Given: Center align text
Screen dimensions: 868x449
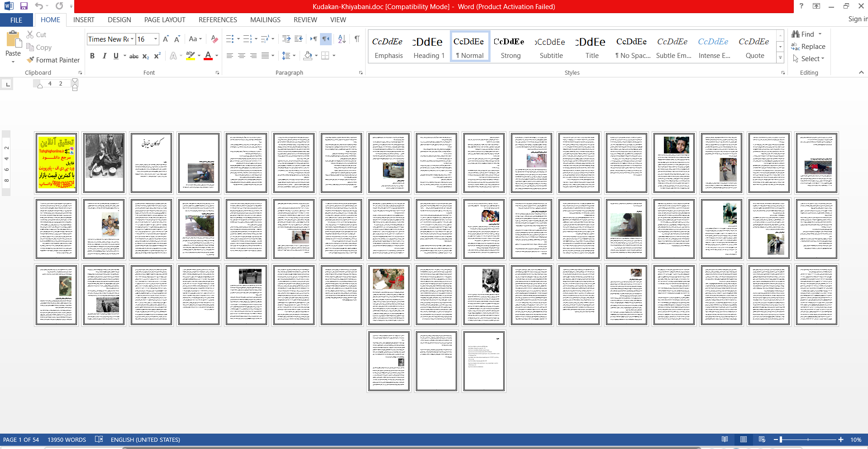Looking at the screenshot, I should 242,56.
